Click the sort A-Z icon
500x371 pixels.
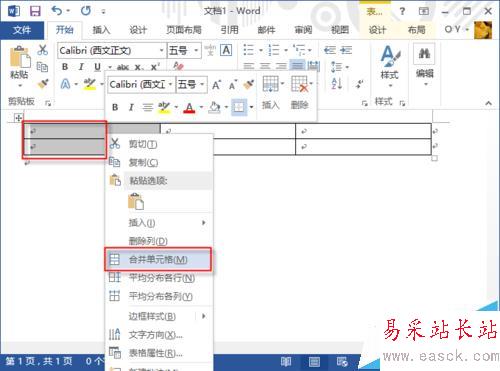[337, 84]
